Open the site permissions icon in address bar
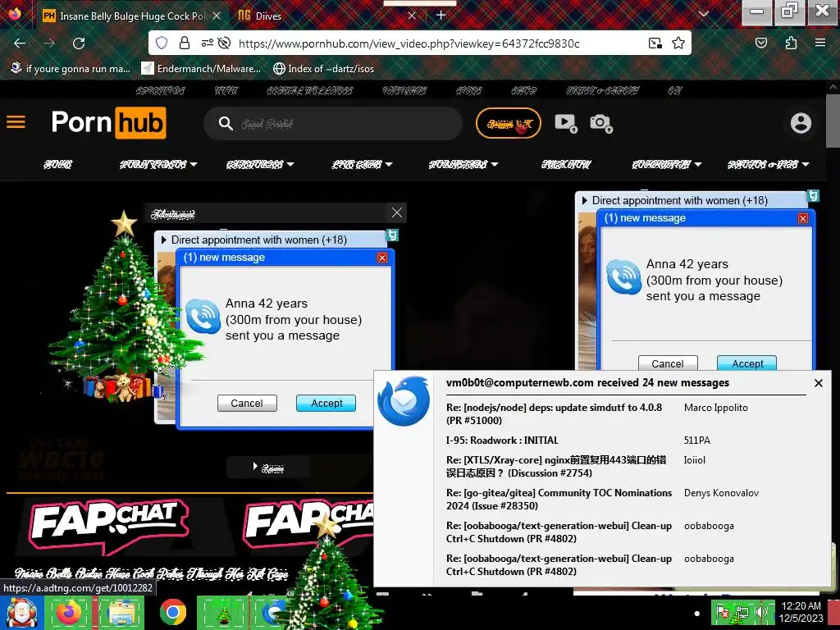This screenshot has width=840, height=630. click(207, 43)
